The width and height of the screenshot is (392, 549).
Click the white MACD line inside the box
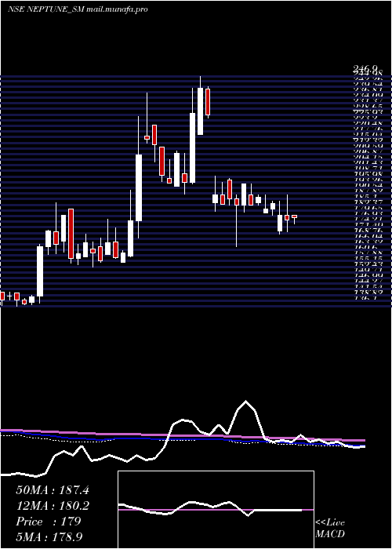click(210, 507)
